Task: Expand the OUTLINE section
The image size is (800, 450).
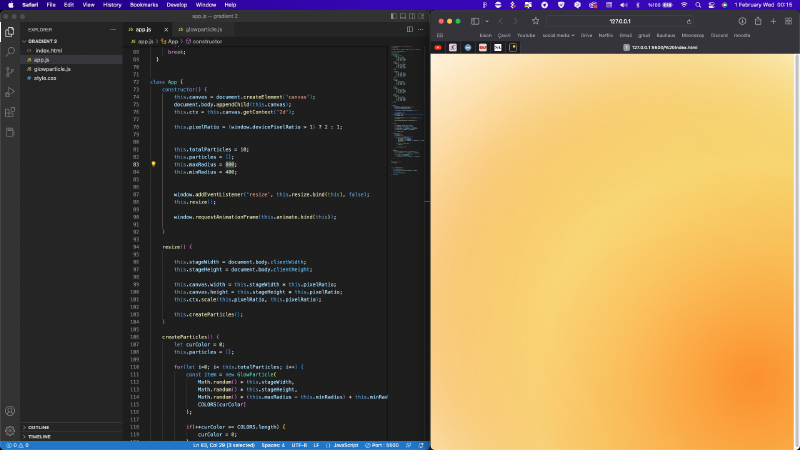Action: tap(38, 428)
